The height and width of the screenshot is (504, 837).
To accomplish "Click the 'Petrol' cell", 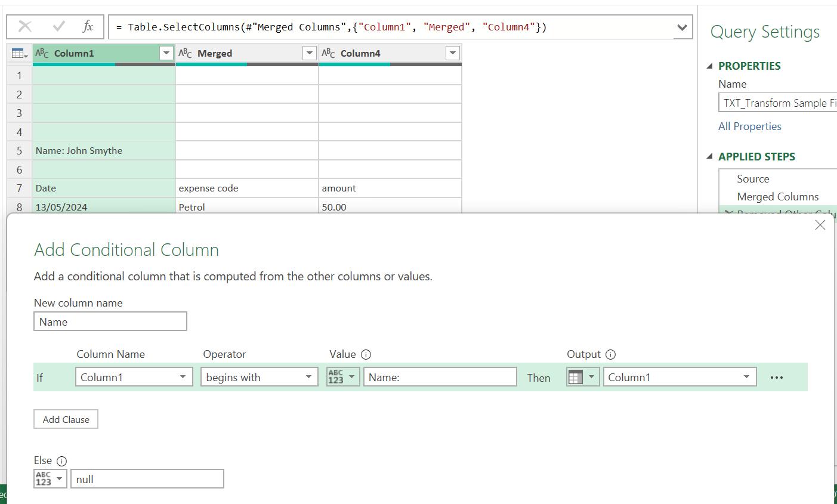I will pyautogui.click(x=247, y=206).
